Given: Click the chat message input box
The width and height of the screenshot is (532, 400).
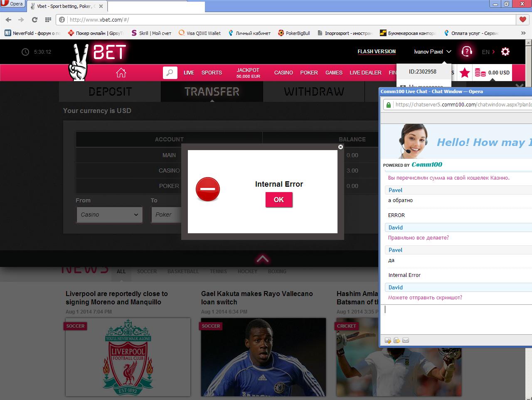Looking at the screenshot, I should coord(456,319).
